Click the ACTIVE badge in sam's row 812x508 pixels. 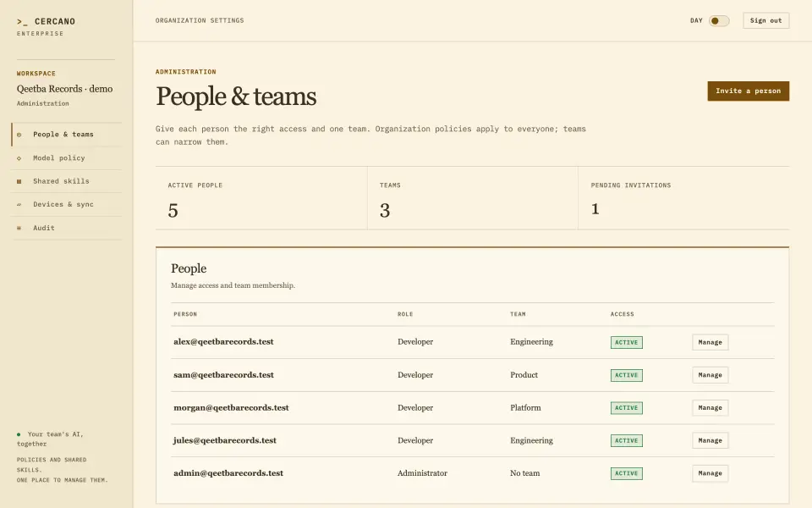tap(627, 375)
